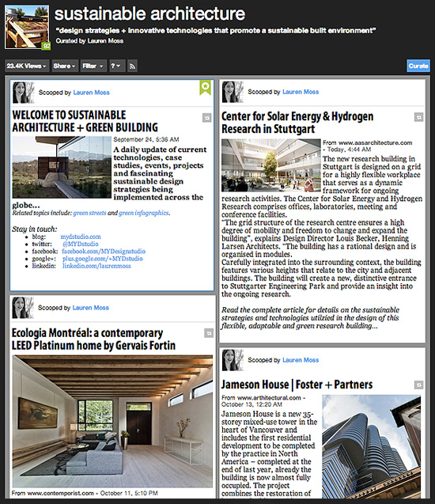435x504 pixels.
Task: Click rescoop icon on Jameson House post
Action: tap(418, 385)
